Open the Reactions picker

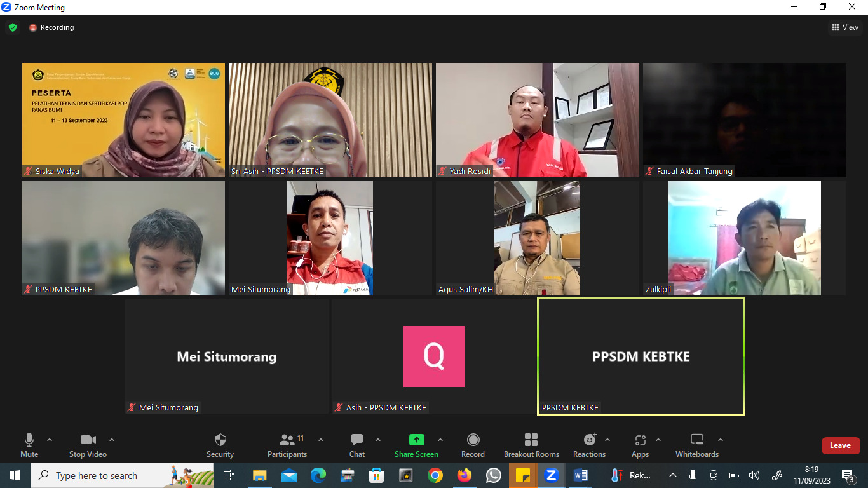pos(589,445)
